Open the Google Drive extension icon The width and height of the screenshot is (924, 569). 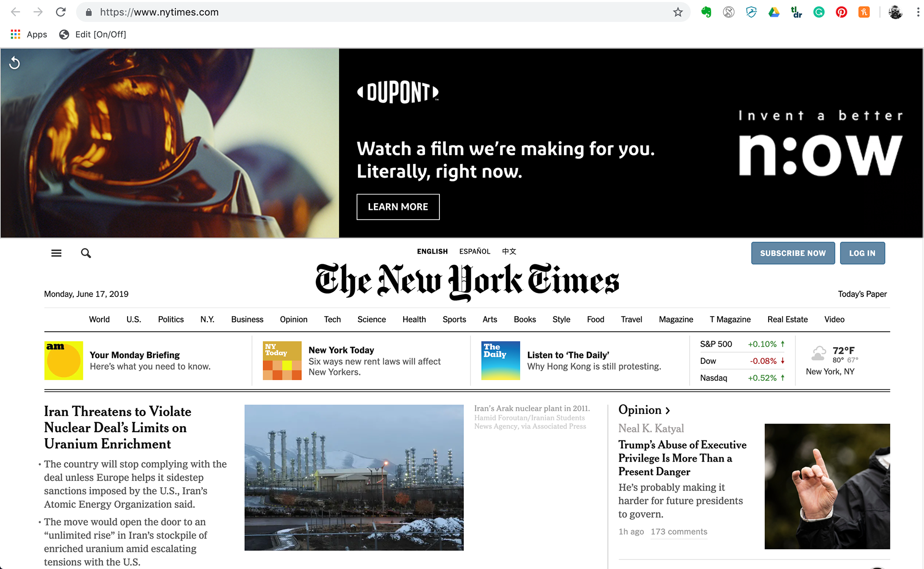click(774, 12)
